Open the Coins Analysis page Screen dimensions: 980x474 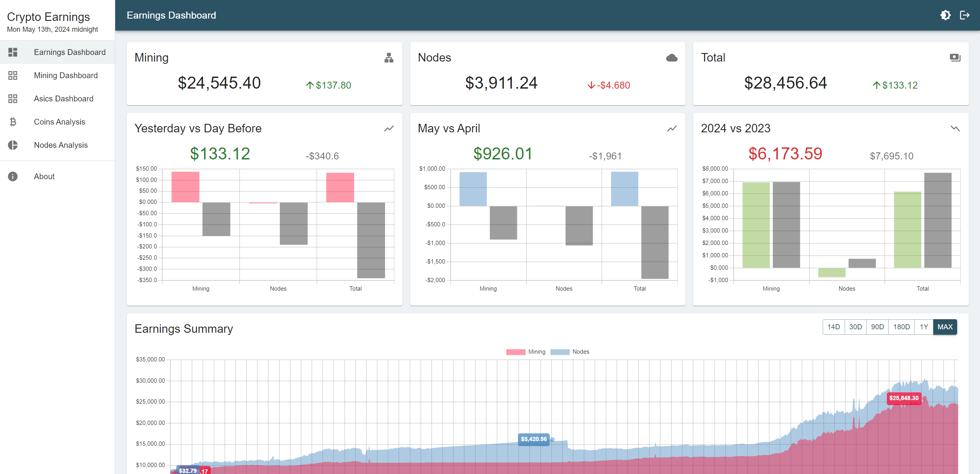pyautogui.click(x=57, y=122)
